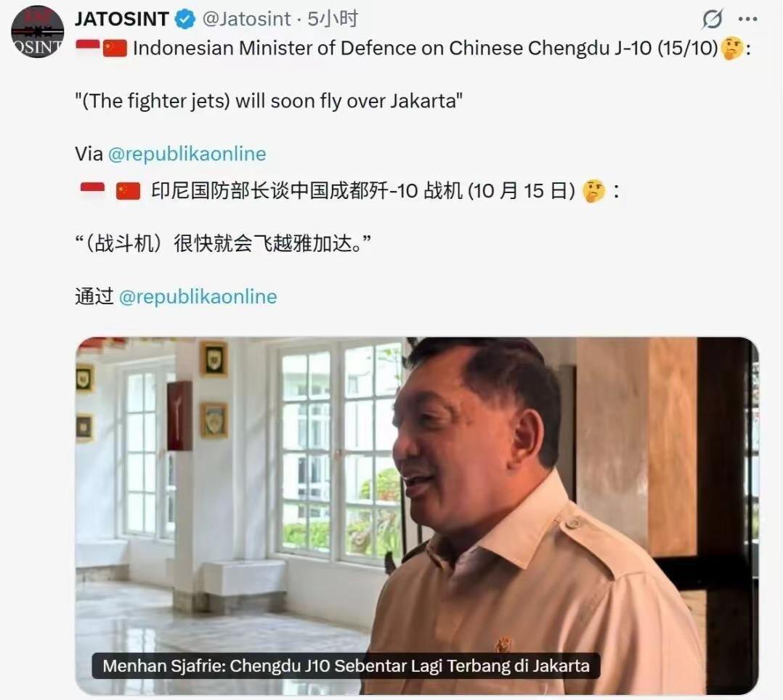Click the blue verified badge

[x=184, y=20]
